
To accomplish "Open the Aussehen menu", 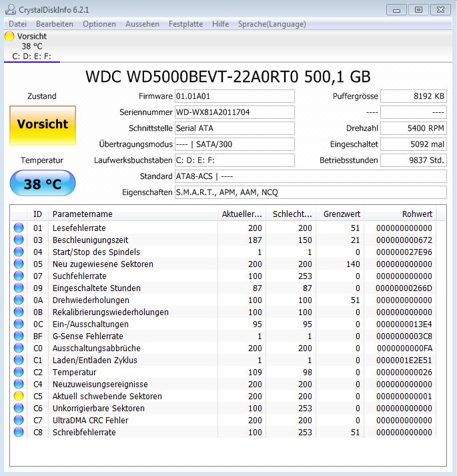I will coord(142,24).
